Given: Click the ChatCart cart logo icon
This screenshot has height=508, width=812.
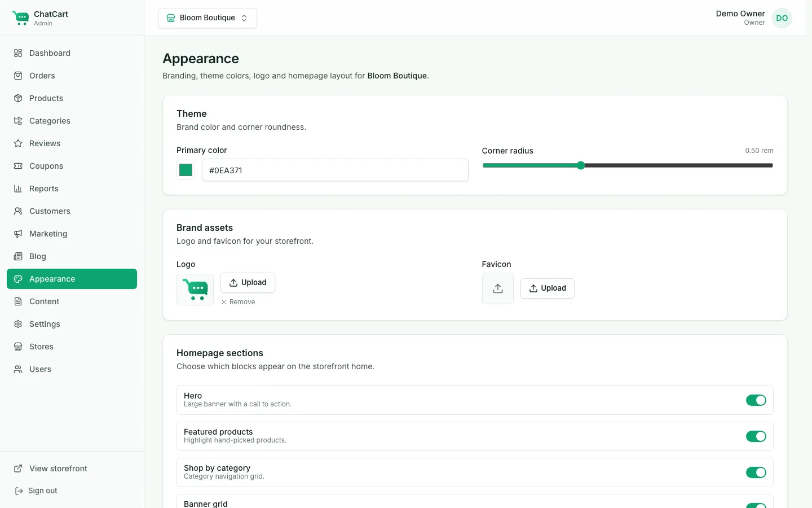Looking at the screenshot, I should click(x=20, y=18).
